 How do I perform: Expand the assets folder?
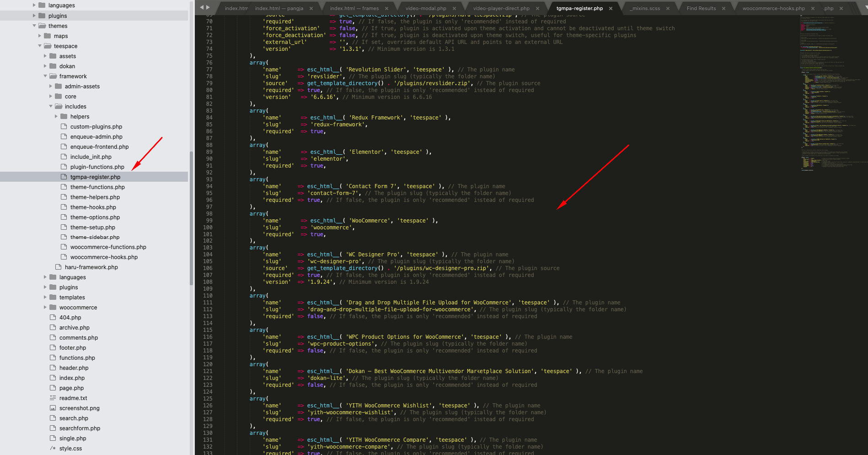pyautogui.click(x=45, y=56)
